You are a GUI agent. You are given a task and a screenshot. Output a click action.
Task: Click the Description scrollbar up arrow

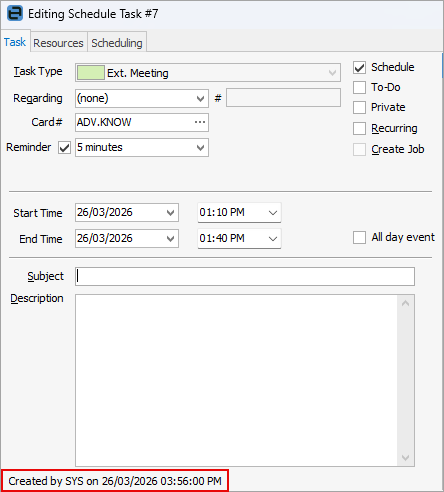(405, 303)
